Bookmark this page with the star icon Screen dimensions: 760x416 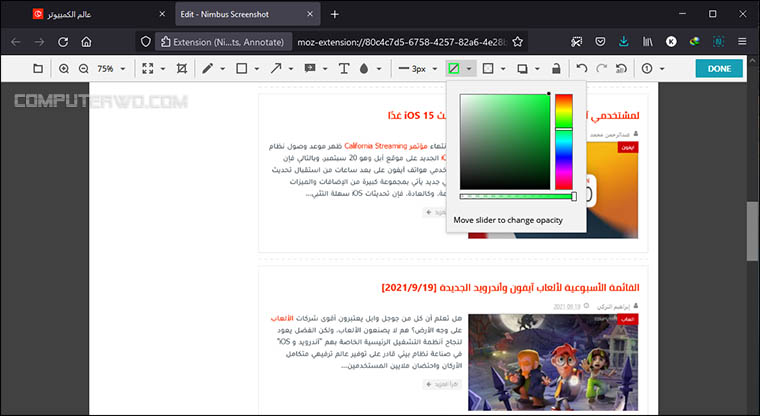(x=518, y=42)
